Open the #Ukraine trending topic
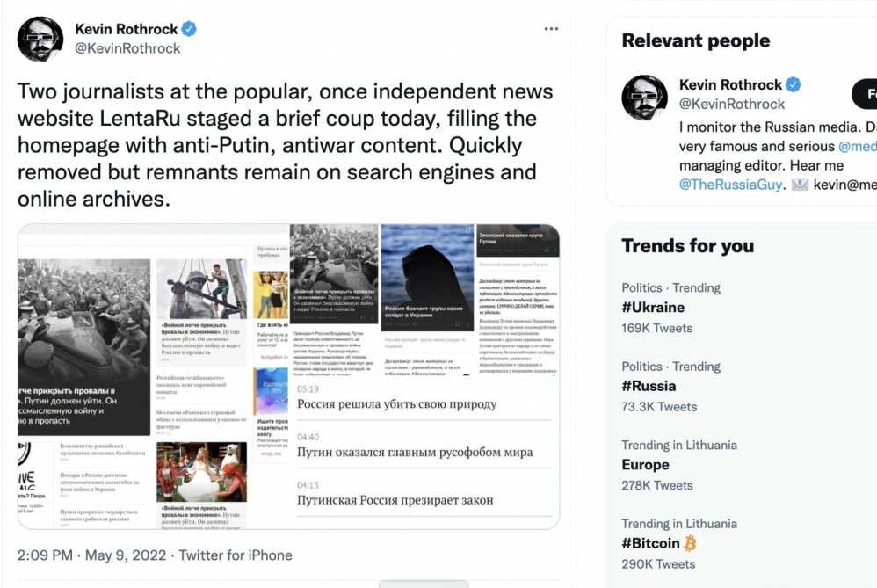The image size is (877, 588). coord(653,307)
